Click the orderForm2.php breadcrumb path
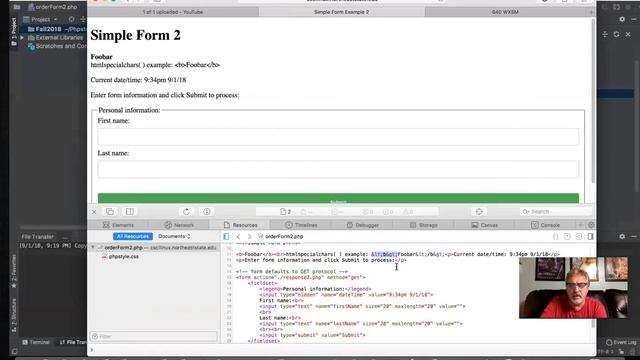Viewport: 640px width, 360px height. (281, 236)
